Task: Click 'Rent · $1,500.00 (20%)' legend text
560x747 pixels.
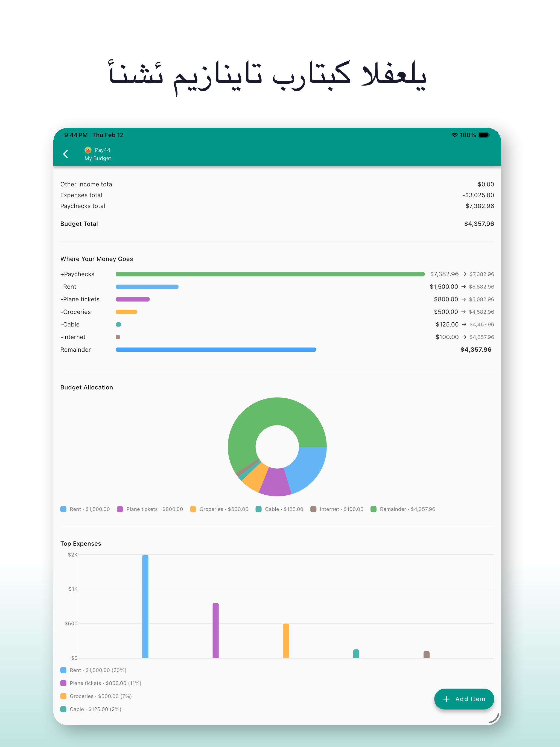Action: click(98, 670)
